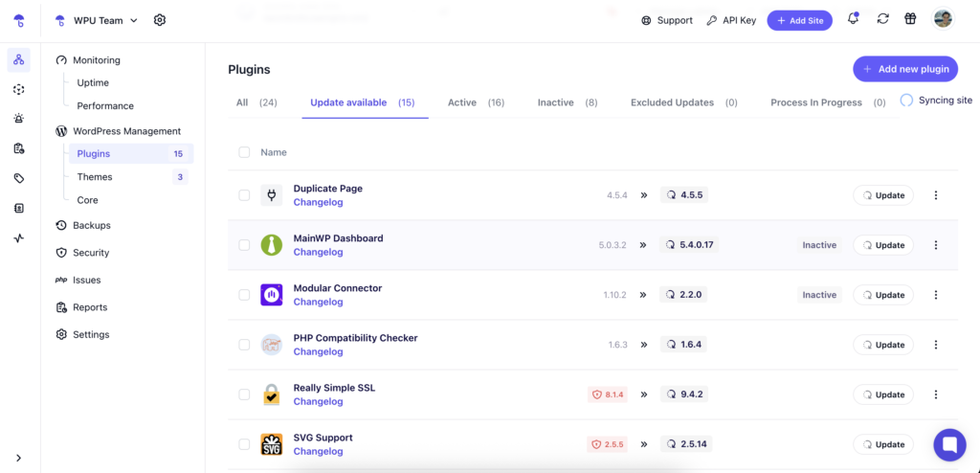The height and width of the screenshot is (473, 980).
Task: Open the tag icon in left rail
Action: pyautogui.click(x=19, y=178)
